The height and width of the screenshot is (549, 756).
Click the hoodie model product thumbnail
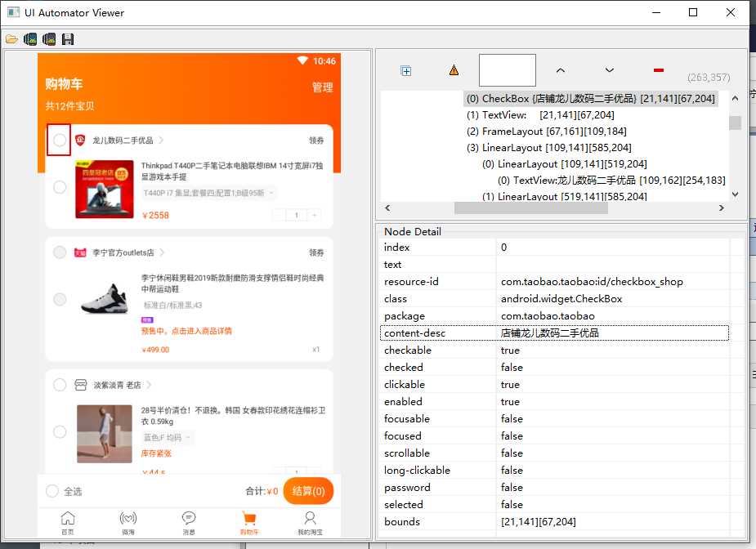pos(104,434)
